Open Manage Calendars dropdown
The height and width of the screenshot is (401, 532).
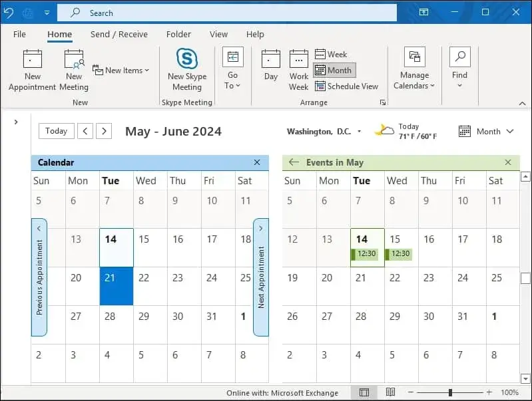[x=414, y=68]
